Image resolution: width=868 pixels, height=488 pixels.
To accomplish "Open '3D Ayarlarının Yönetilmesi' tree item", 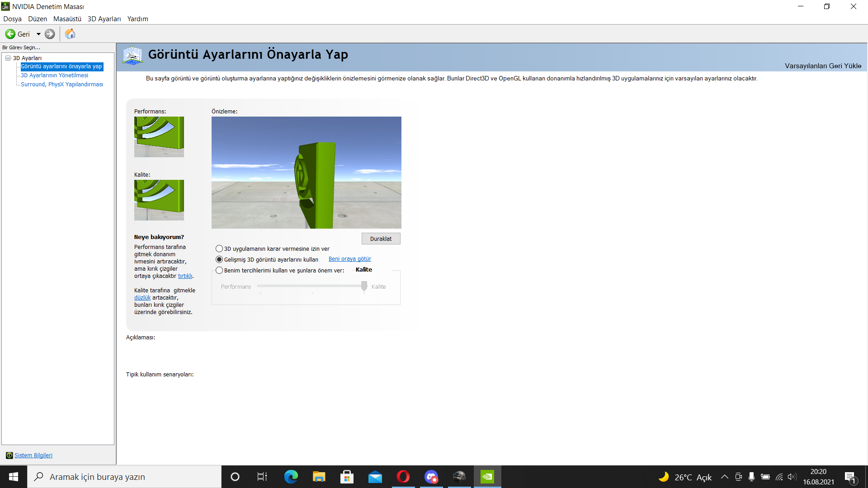I will (x=54, y=75).
